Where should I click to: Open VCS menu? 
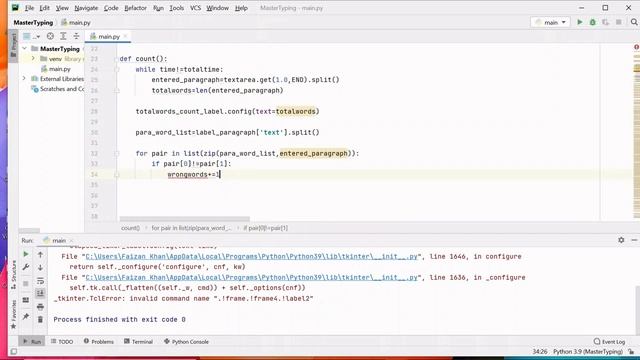[x=195, y=8]
